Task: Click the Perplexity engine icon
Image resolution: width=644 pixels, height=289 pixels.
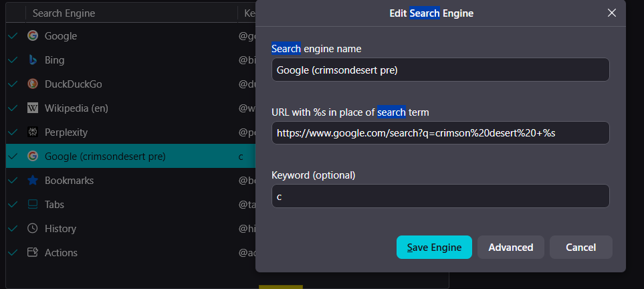Action: click(33, 132)
